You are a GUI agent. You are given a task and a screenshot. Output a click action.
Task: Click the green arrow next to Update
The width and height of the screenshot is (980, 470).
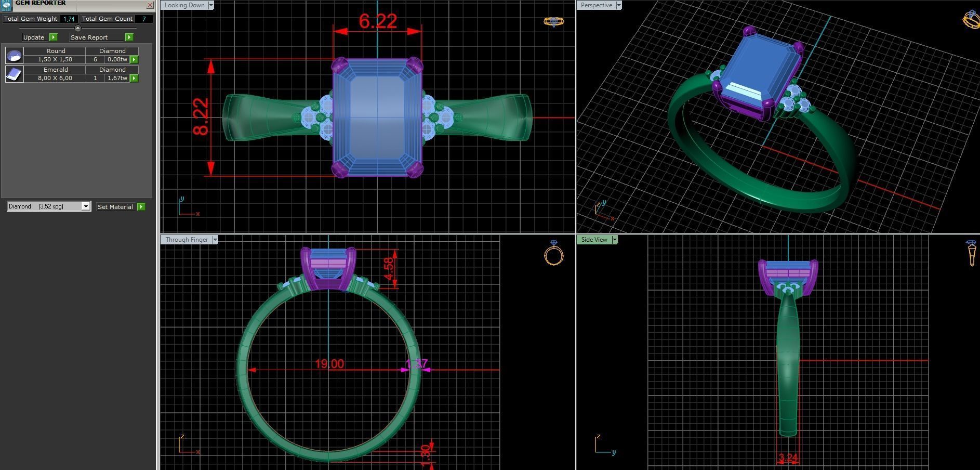[x=54, y=37]
